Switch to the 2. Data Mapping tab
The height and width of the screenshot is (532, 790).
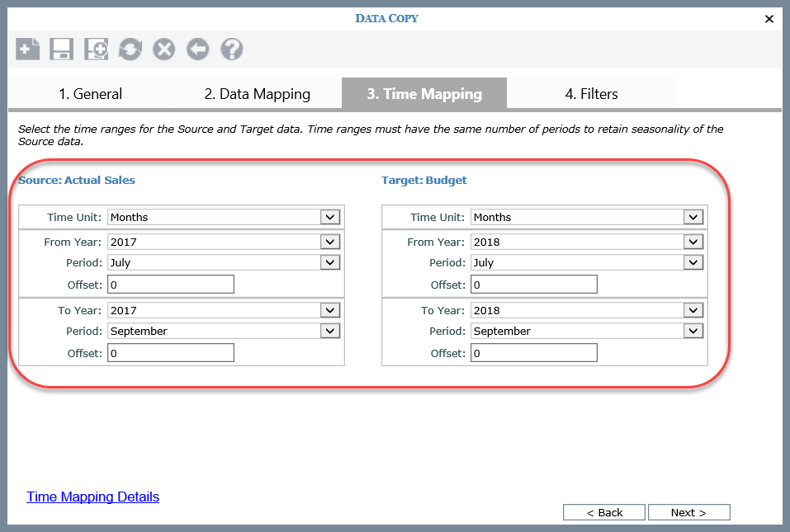click(x=258, y=94)
